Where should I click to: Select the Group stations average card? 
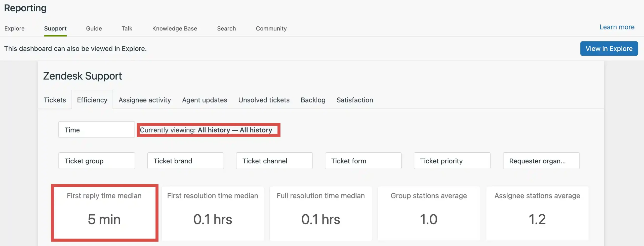pos(429,213)
